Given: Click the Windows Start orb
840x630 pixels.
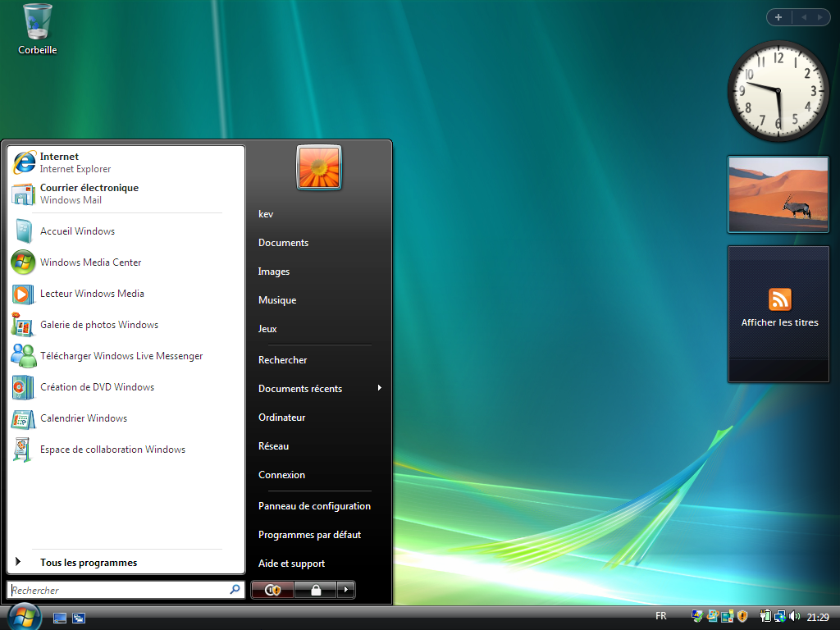Looking at the screenshot, I should 24,617.
